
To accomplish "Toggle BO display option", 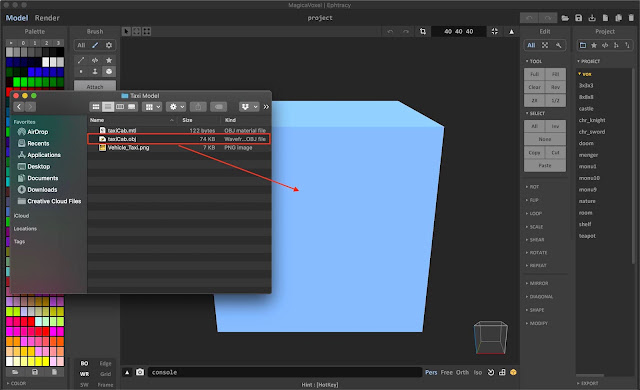I will pos(84,363).
